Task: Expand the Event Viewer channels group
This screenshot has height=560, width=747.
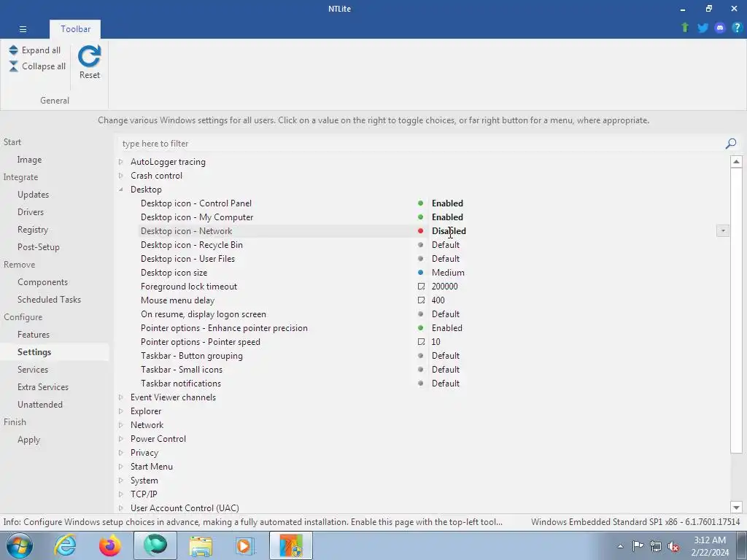Action: (x=121, y=397)
